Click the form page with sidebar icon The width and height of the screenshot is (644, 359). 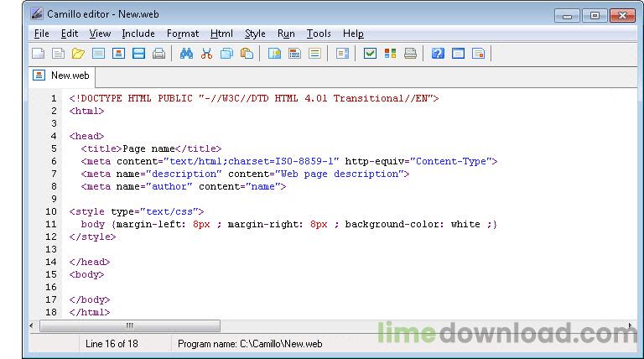[x=342, y=54]
